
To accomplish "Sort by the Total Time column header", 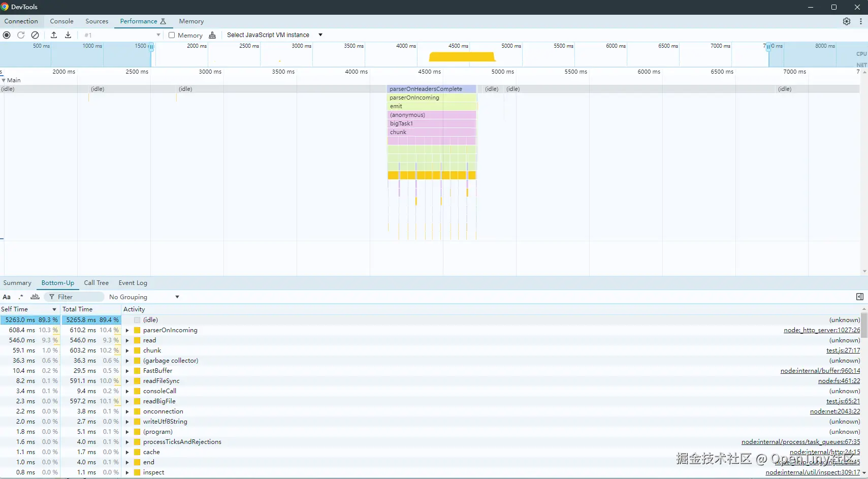I will coord(91,309).
